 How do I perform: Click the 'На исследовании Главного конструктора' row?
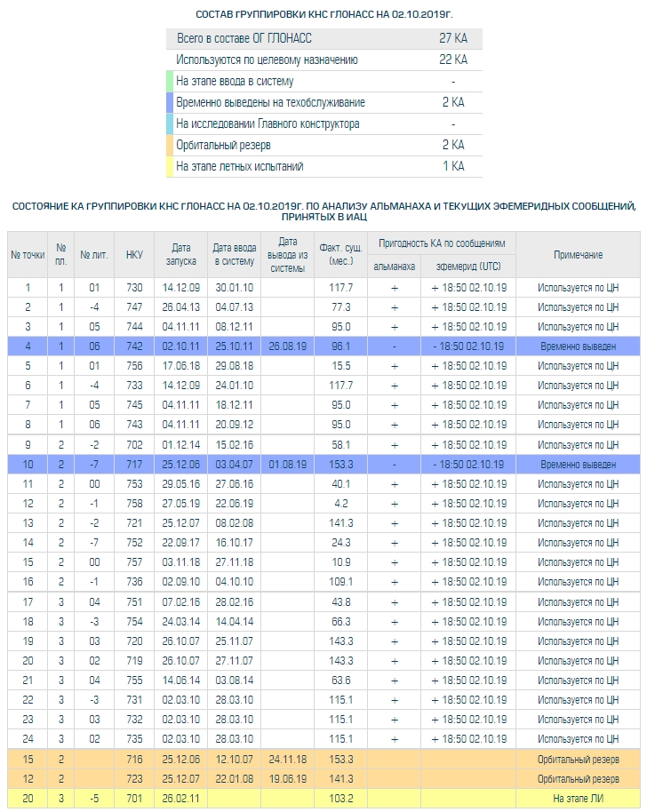click(x=324, y=124)
